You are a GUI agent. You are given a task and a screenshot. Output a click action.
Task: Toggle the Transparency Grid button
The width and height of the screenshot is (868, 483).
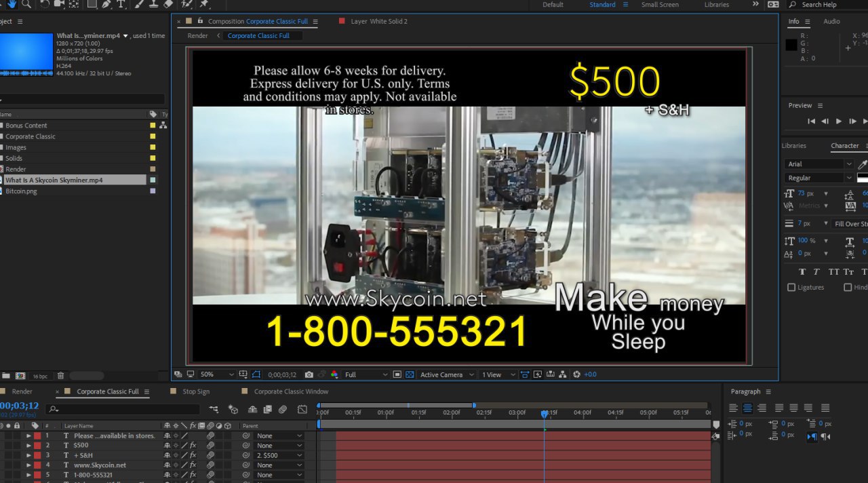410,374
